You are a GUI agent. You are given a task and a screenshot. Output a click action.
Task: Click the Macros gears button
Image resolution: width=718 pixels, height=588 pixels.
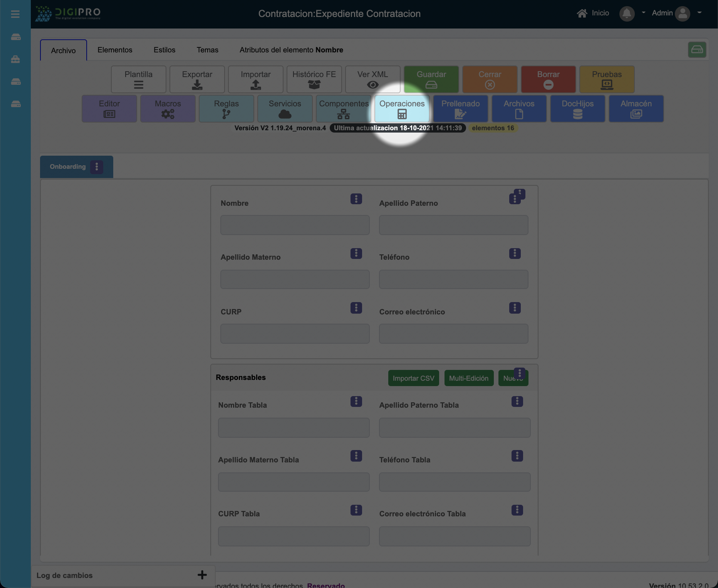(168, 109)
